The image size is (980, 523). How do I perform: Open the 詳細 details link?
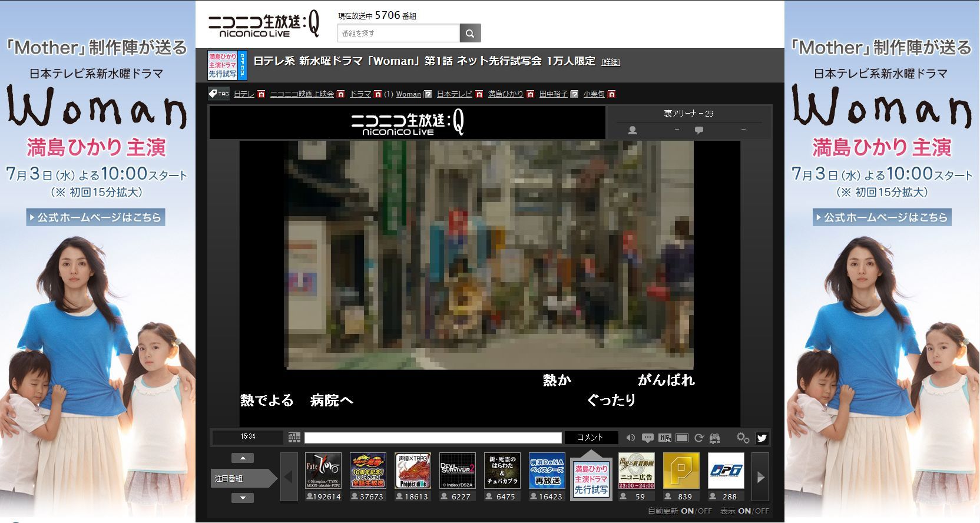(610, 62)
